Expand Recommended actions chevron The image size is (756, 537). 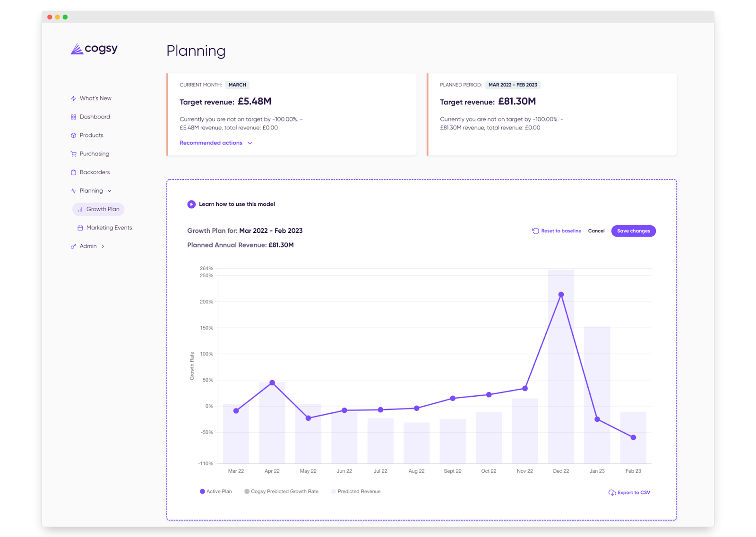(x=250, y=143)
